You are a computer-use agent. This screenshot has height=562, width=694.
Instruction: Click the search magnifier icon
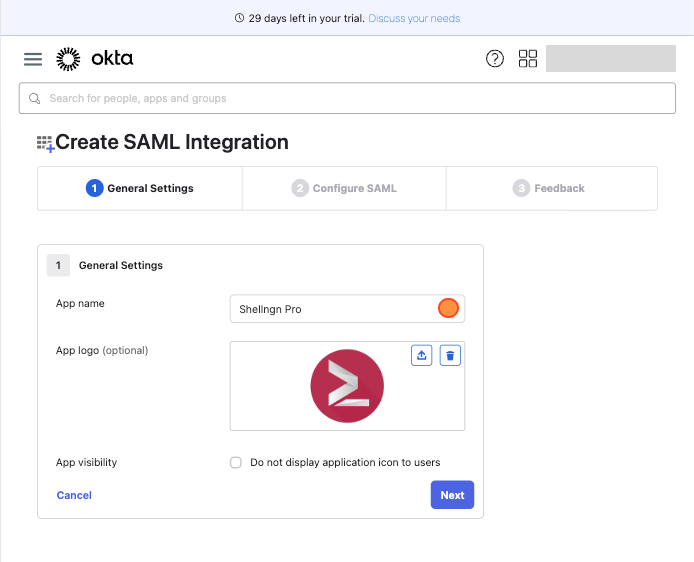coord(35,98)
